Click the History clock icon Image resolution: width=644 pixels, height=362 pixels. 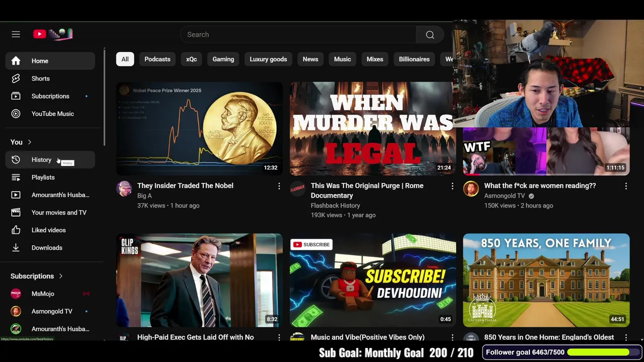(x=16, y=160)
